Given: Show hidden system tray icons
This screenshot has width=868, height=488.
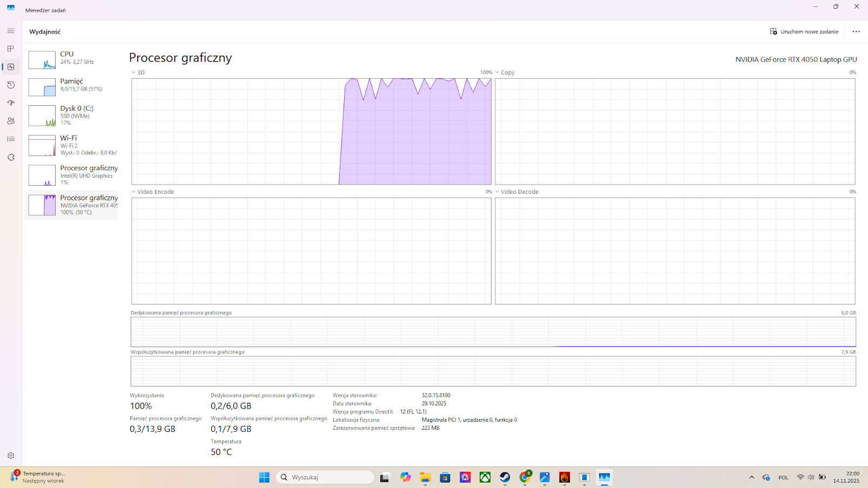Looking at the screenshot, I should click(752, 477).
